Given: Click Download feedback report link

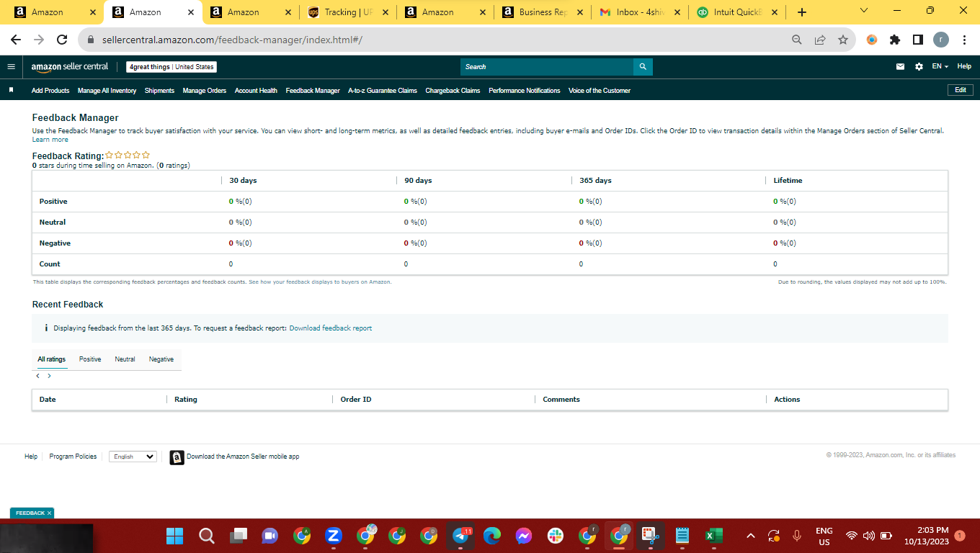Looking at the screenshot, I should coord(331,328).
